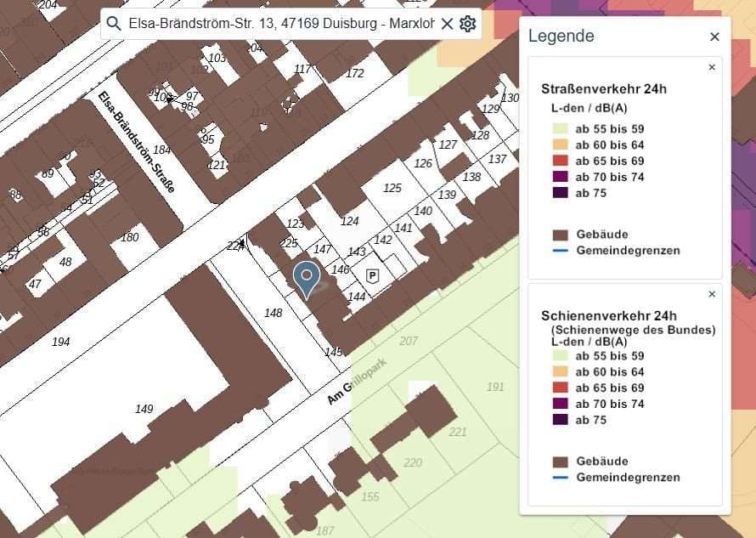
Task: Select the parking P symbol on map
Action: (372, 275)
